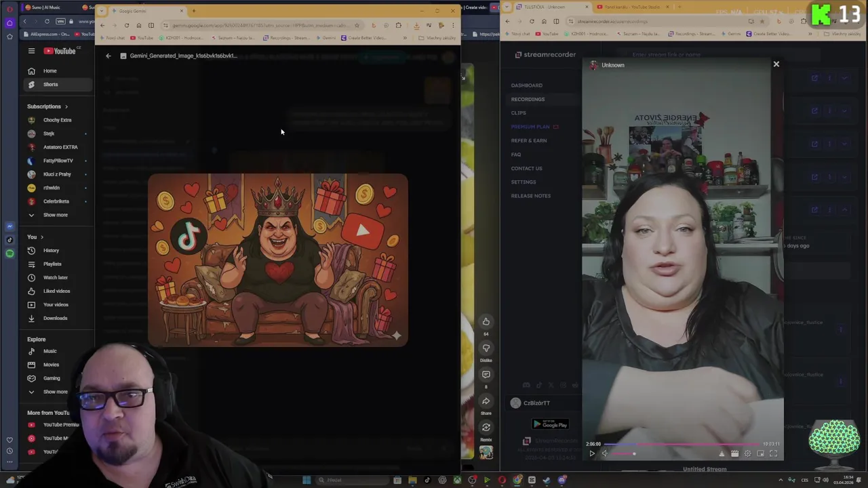Open Refer & Earn in StreamRecorder sidebar
The height and width of the screenshot is (488, 868).
[x=529, y=140]
